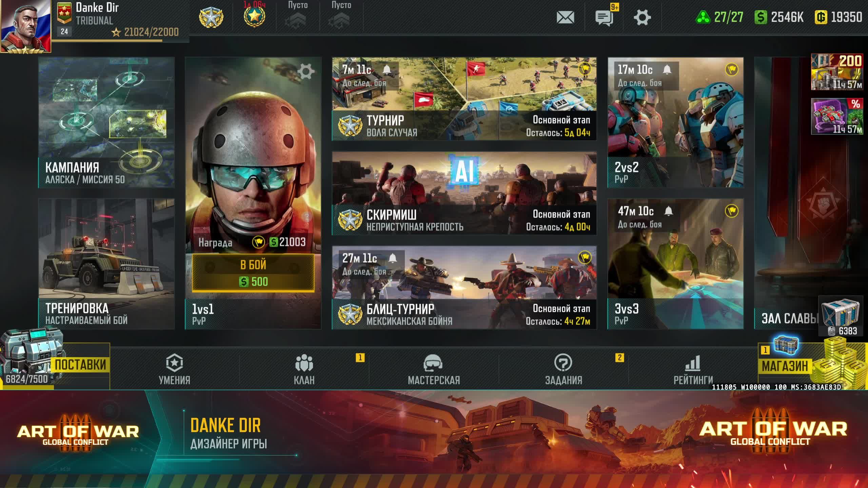The width and height of the screenshot is (868, 488).
Task: Open the chat messages icon
Action: click(604, 17)
